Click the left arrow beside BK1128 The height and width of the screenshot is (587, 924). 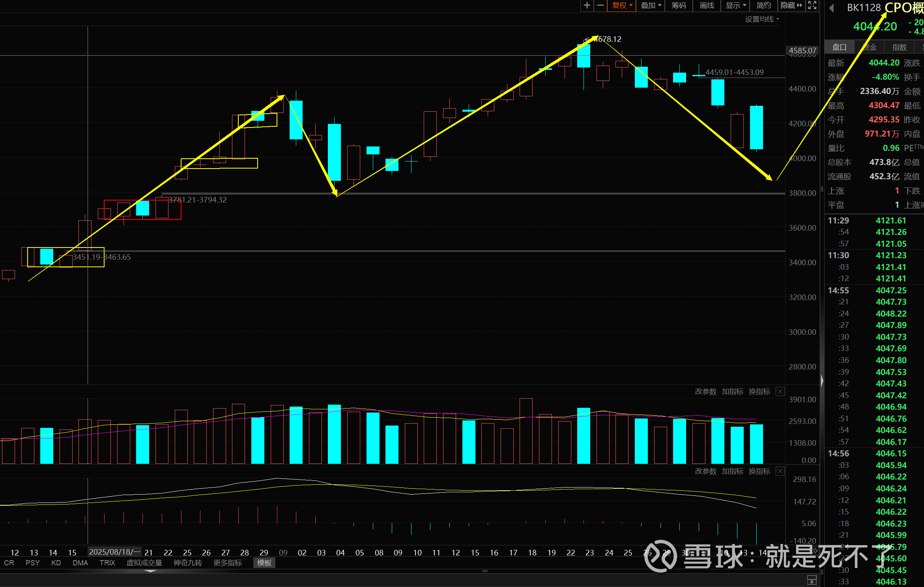(831, 8)
